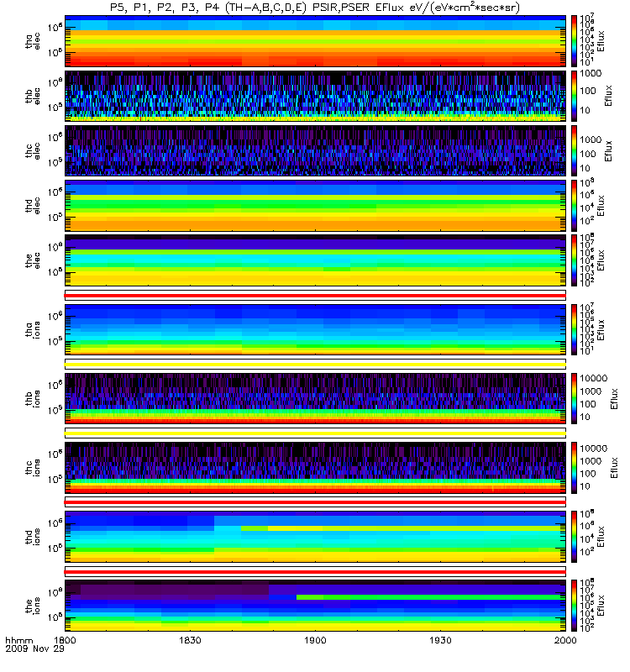Click the 10000 tick on thc ions color bar
The image size is (630, 672).
594,449
